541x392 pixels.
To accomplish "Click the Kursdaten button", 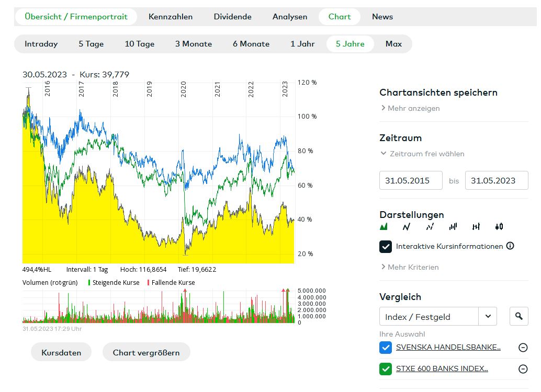I will pyautogui.click(x=61, y=352).
